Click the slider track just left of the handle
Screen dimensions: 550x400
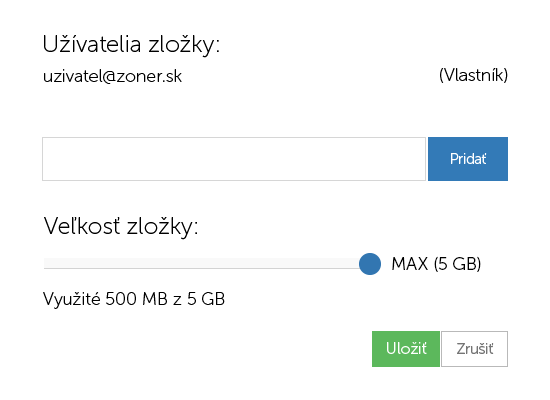(x=351, y=264)
